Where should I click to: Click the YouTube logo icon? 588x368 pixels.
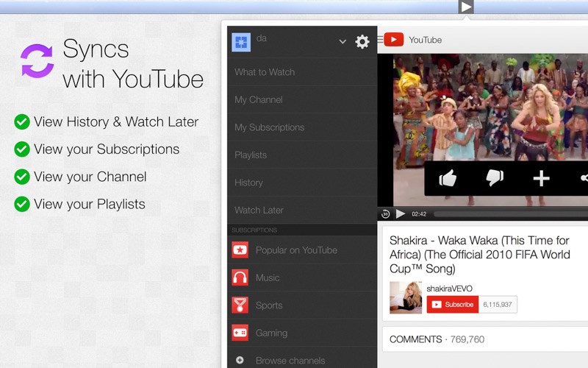[x=394, y=40]
